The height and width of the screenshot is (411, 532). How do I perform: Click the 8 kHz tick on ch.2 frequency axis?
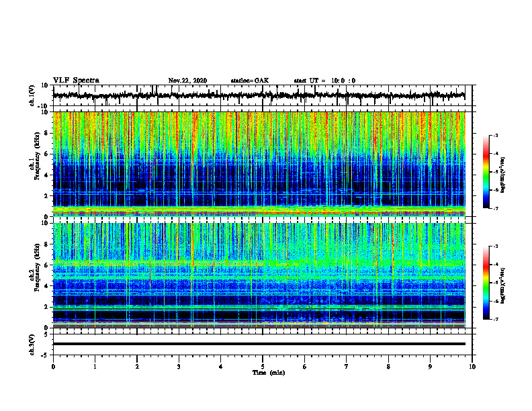[x=46, y=244]
